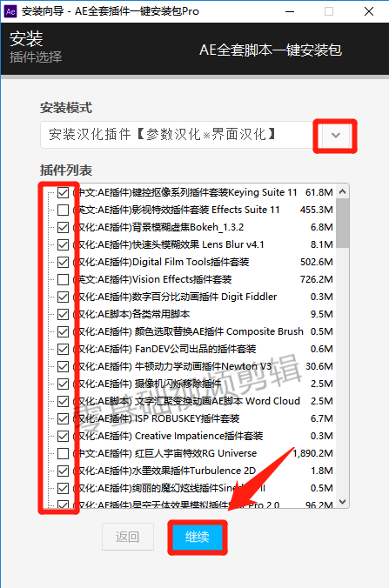The height and width of the screenshot is (588, 389).
Task: Select the Keying Suite 11 row text
Action: coord(184,192)
